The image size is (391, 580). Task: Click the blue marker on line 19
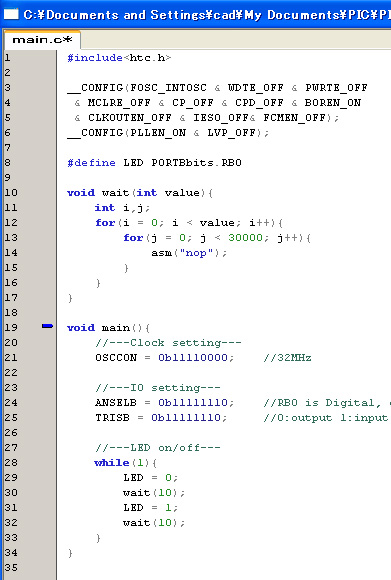point(47,326)
